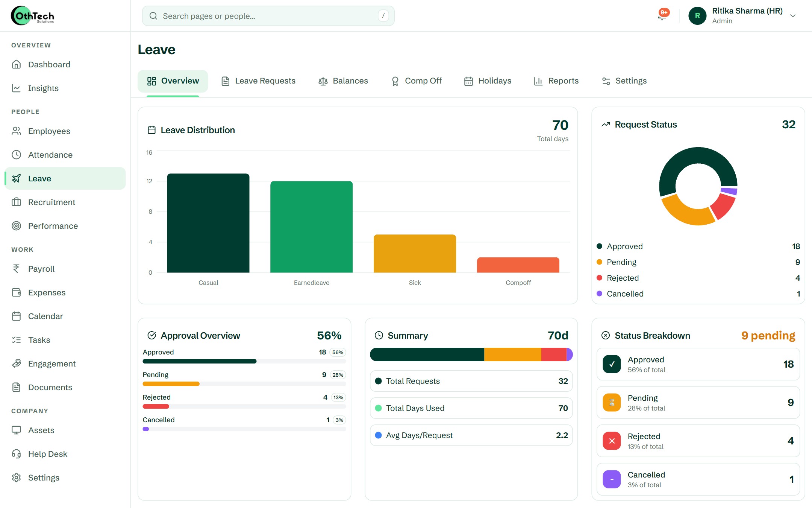812x508 pixels.
Task: Open the Balances tab
Action: tap(343, 81)
